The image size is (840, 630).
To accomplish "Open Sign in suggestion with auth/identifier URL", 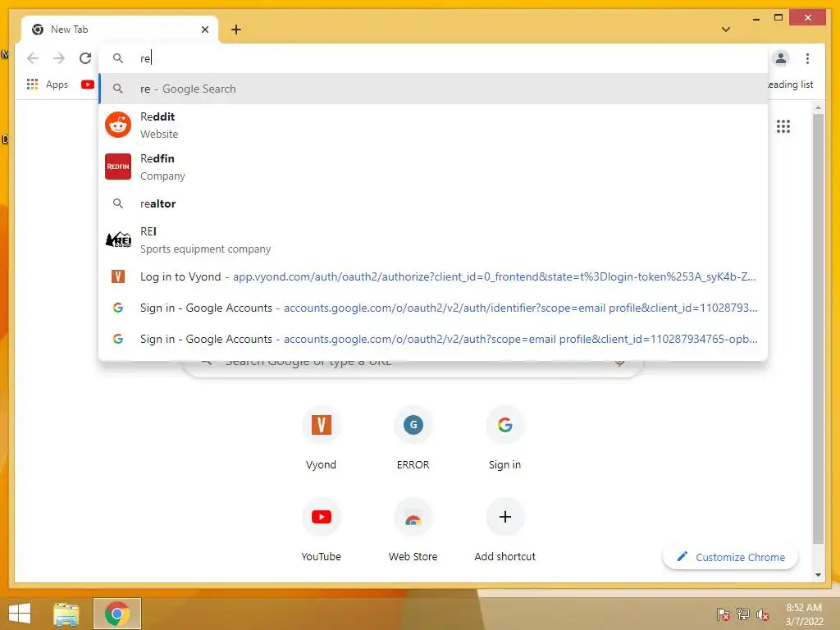I will coord(433,308).
